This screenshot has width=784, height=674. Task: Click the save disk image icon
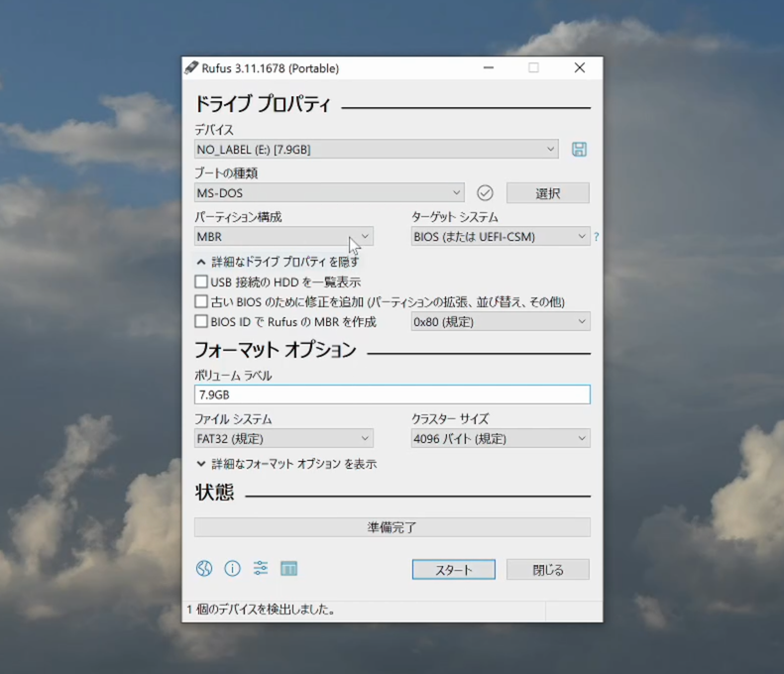579,149
